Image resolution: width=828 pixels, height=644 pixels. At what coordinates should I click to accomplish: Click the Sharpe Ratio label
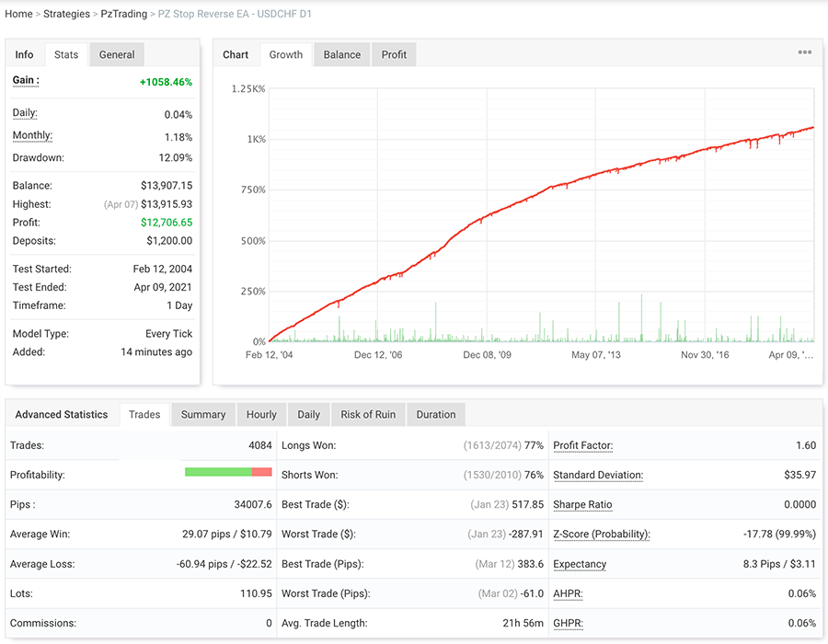(582, 505)
